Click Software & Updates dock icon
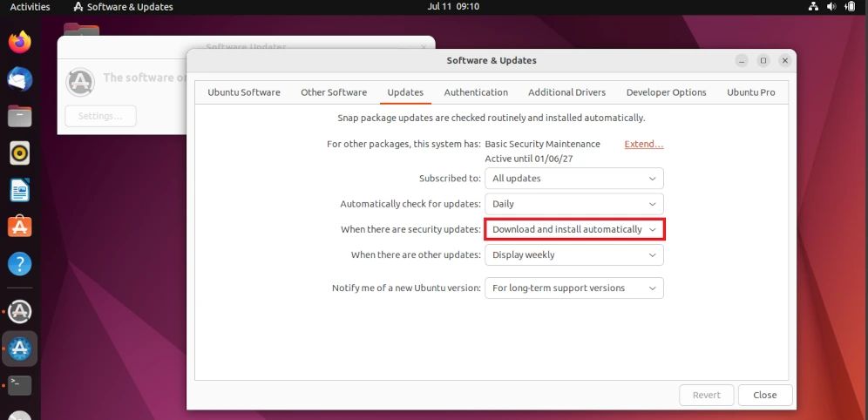 [20, 349]
